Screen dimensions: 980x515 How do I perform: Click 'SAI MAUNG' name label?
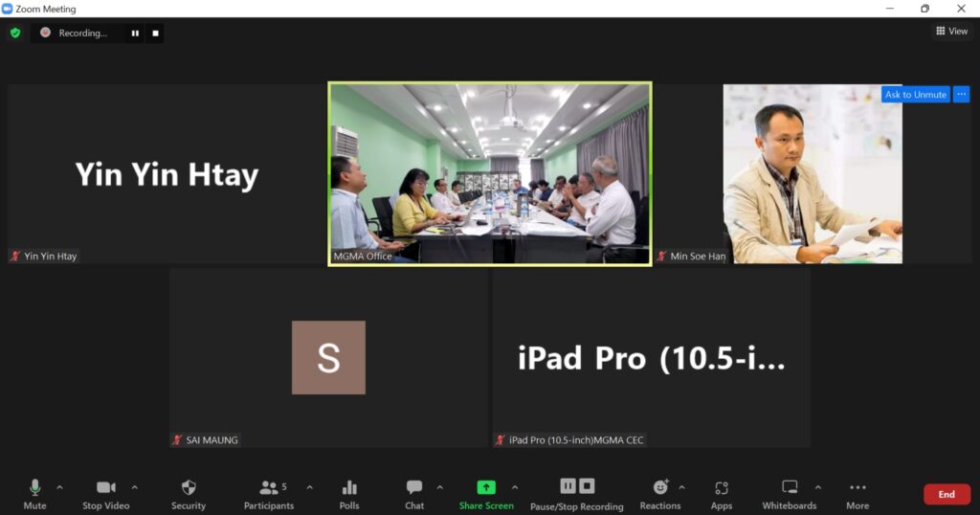point(212,440)
